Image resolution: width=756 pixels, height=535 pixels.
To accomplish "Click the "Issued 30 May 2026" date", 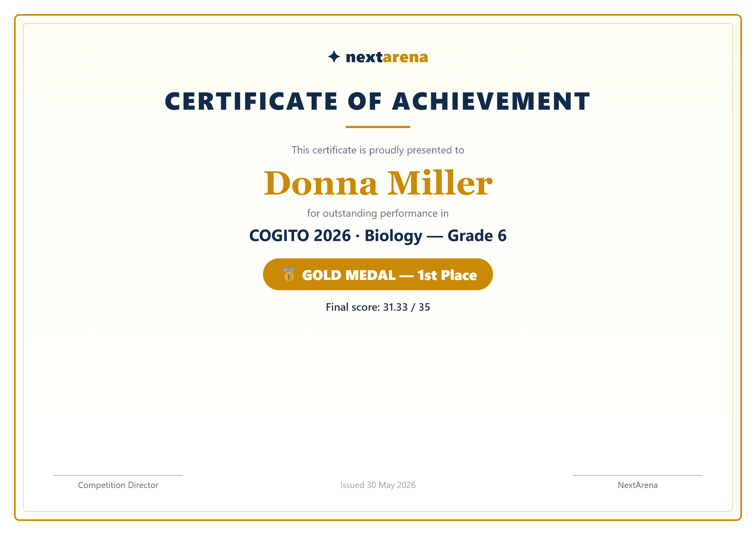I will [x=378, y=485].
